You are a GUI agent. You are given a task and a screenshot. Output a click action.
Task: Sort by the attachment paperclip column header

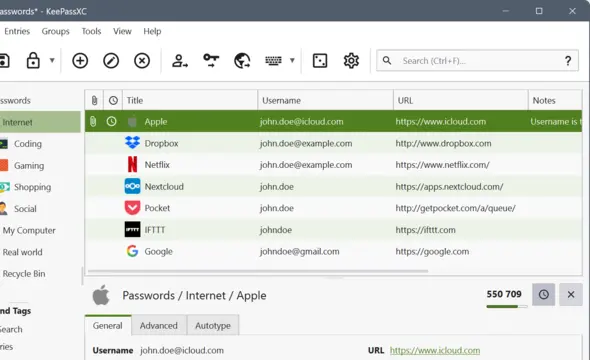[x=94, y=100]
